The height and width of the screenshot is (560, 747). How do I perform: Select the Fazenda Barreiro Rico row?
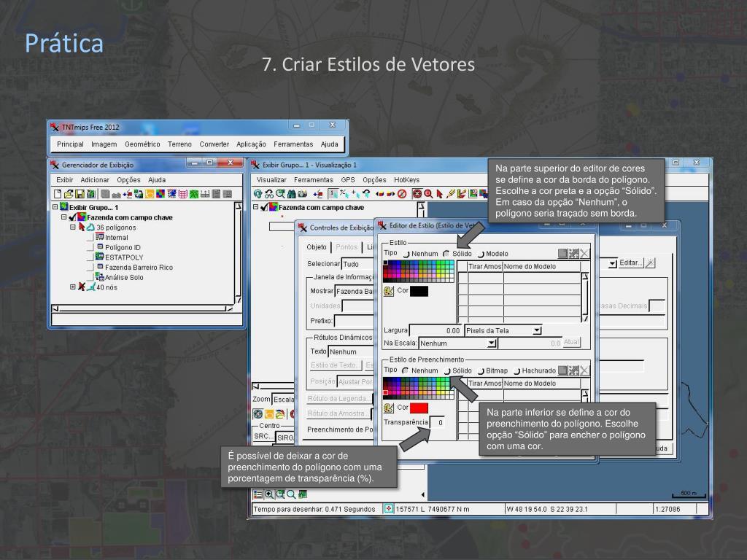[x=138, y=268]
